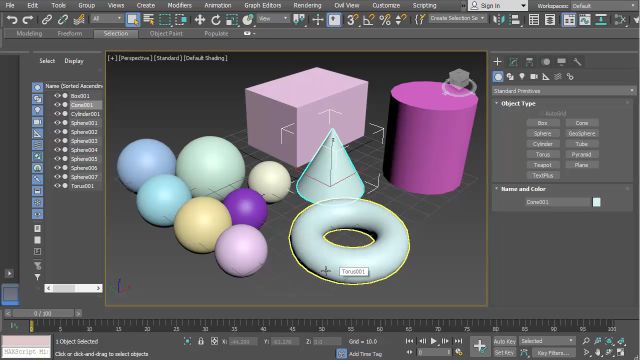
Task: Open the Rendering menu
Action: tap(307, 5)
